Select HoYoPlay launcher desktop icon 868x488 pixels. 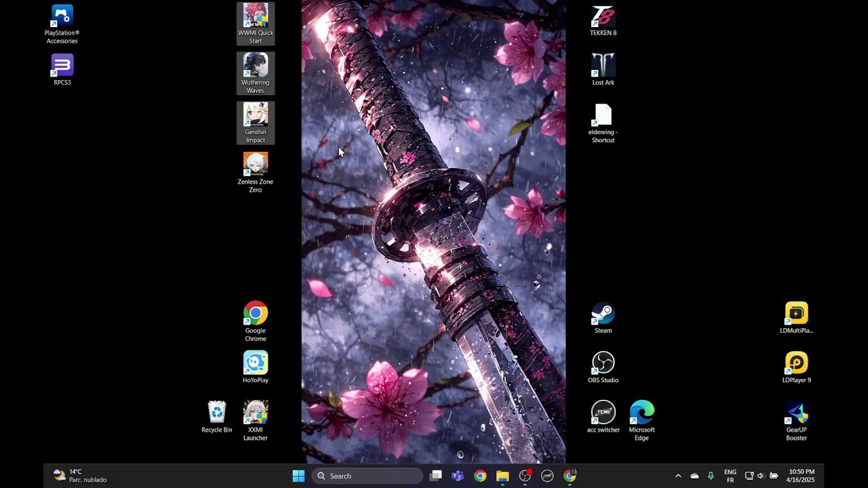(x=256, y=367)
